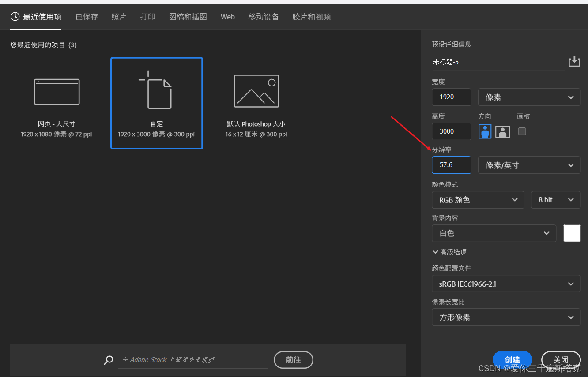
Task: Switch to the Web tab
Action: pos(227,17)
